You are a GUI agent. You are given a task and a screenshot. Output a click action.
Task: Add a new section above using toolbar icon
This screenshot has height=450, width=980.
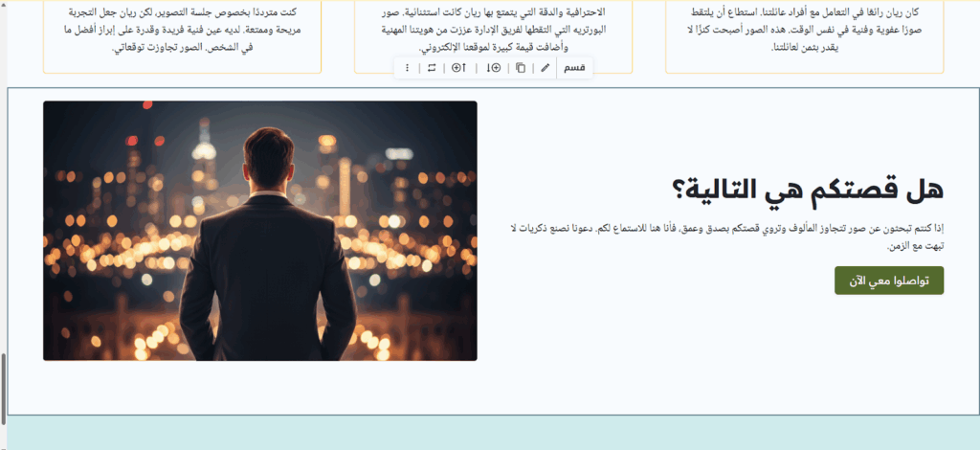458,68
